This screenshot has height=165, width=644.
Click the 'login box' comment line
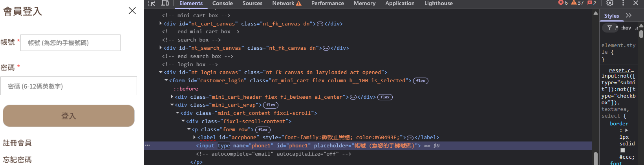tap(190, 64)
